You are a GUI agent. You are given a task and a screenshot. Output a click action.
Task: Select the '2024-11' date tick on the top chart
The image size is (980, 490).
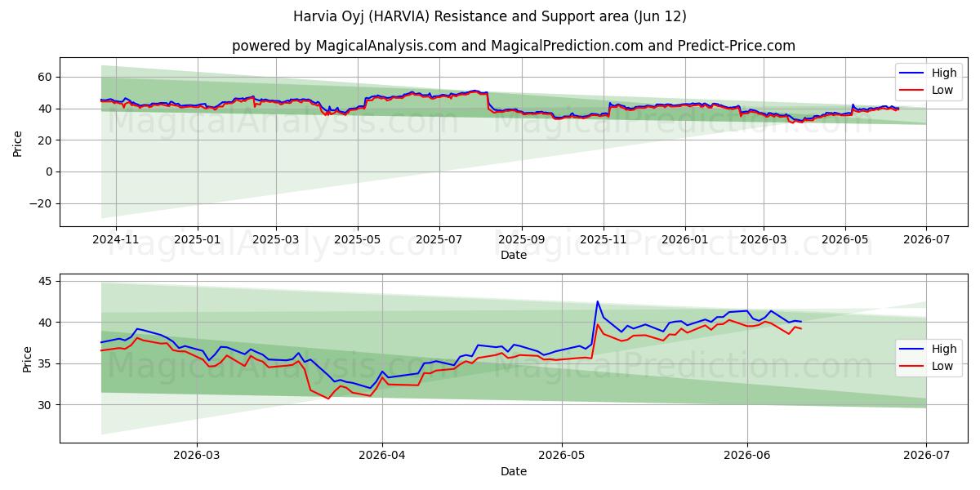[115, 241]
